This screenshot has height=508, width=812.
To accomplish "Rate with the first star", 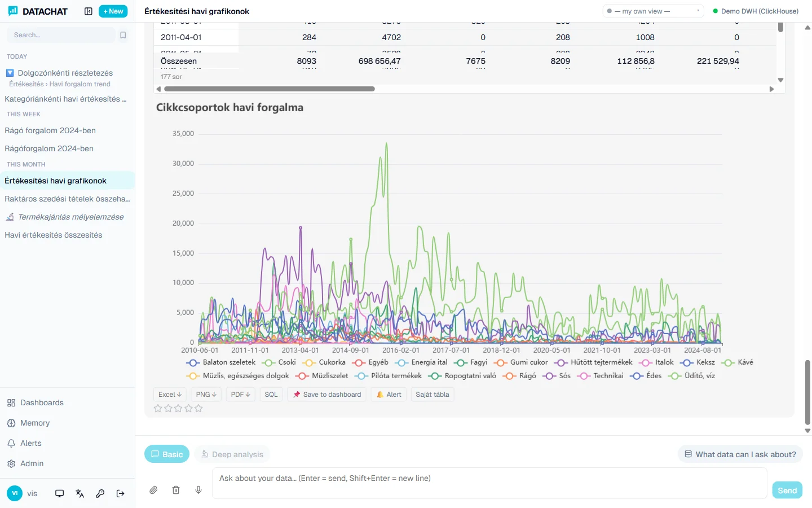I will tap(158, 408).
